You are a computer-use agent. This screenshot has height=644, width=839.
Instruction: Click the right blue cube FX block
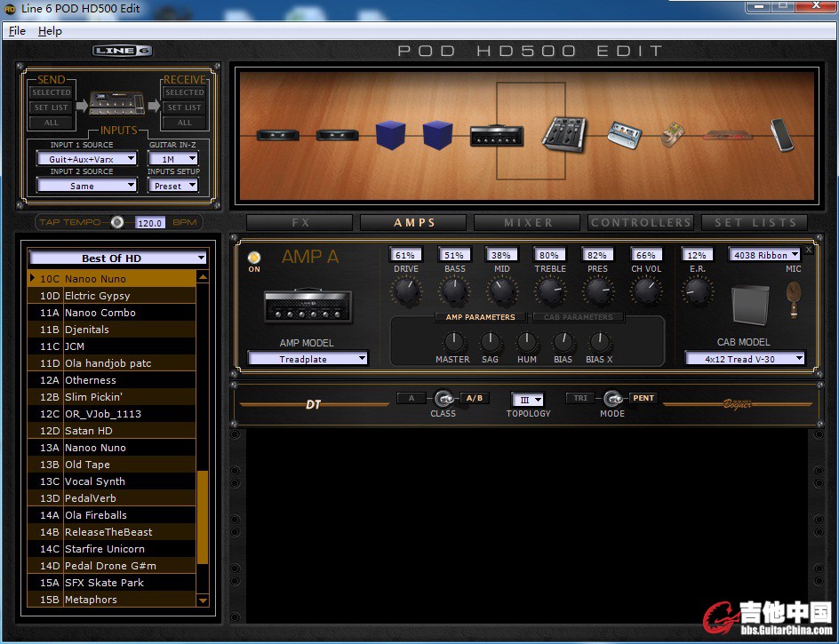click(x=437, y=135)
